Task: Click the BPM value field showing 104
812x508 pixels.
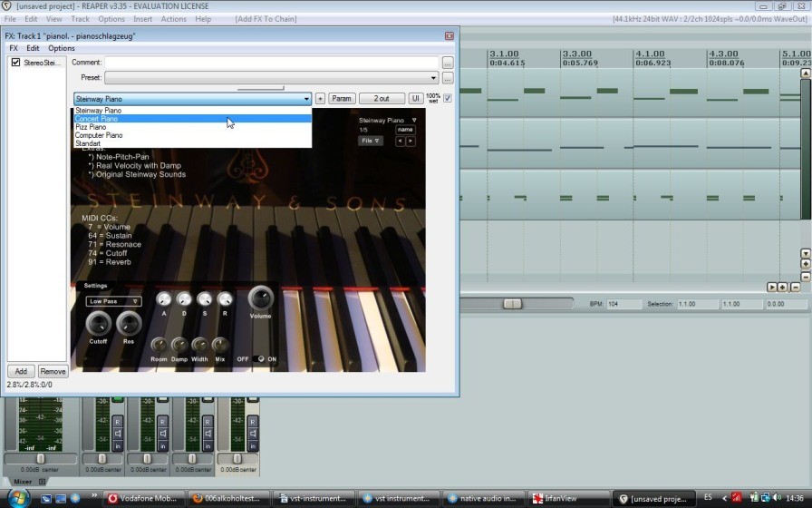Action: pos(624,304)
